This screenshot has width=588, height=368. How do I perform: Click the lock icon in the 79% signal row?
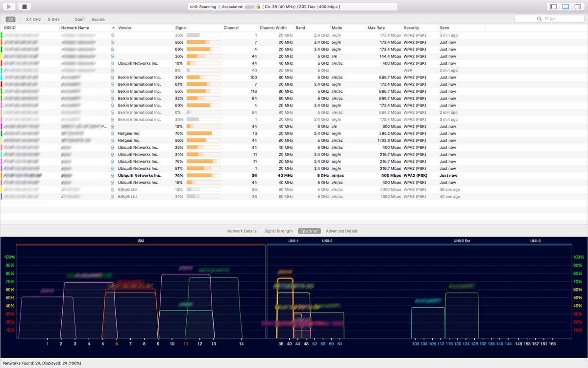112,161
